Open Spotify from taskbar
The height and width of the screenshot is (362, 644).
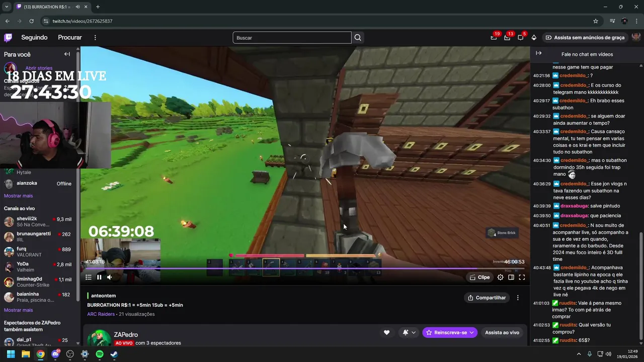tap(100, 354)
